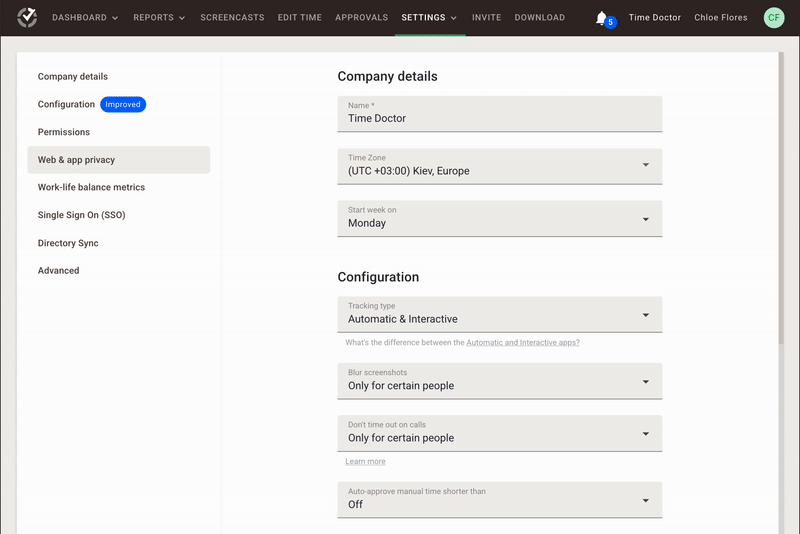This screenshot has height=534, width=800.
Task: Open the Tracking type dropdown
Action: 499,314
